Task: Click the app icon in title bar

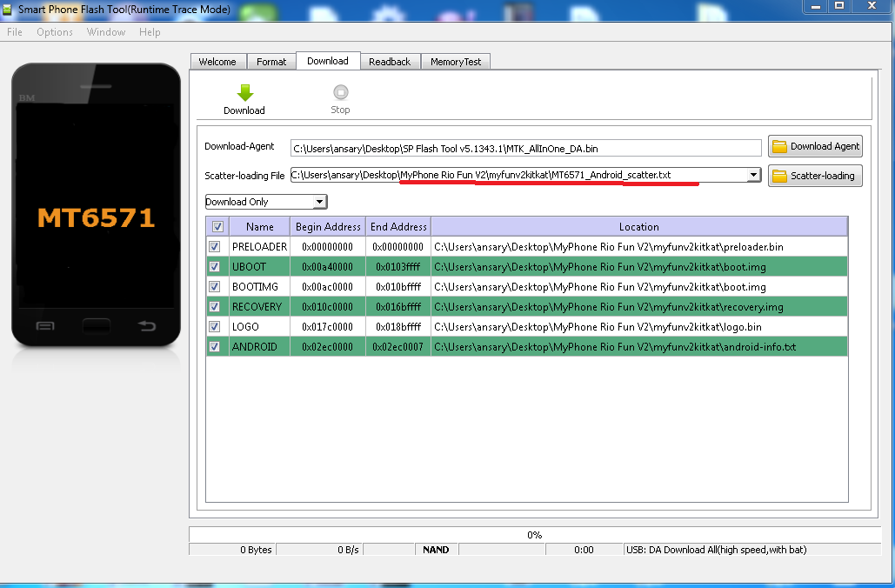Action: [8, 10]
